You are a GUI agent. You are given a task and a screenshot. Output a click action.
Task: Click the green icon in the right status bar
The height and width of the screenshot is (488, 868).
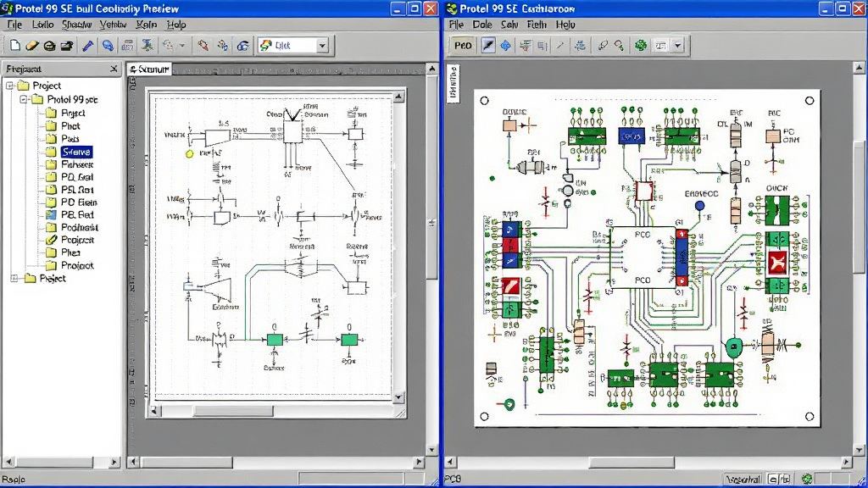[x=807, y=479]
